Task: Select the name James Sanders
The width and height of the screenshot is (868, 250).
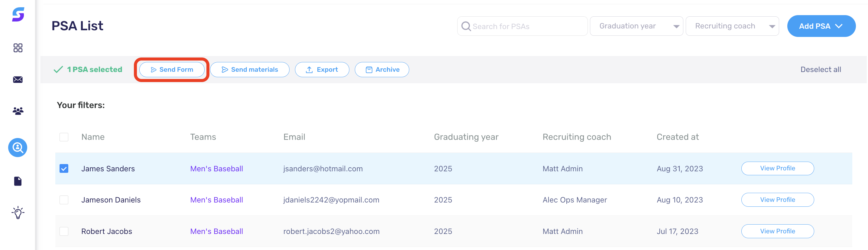Action: click(108, 169)
